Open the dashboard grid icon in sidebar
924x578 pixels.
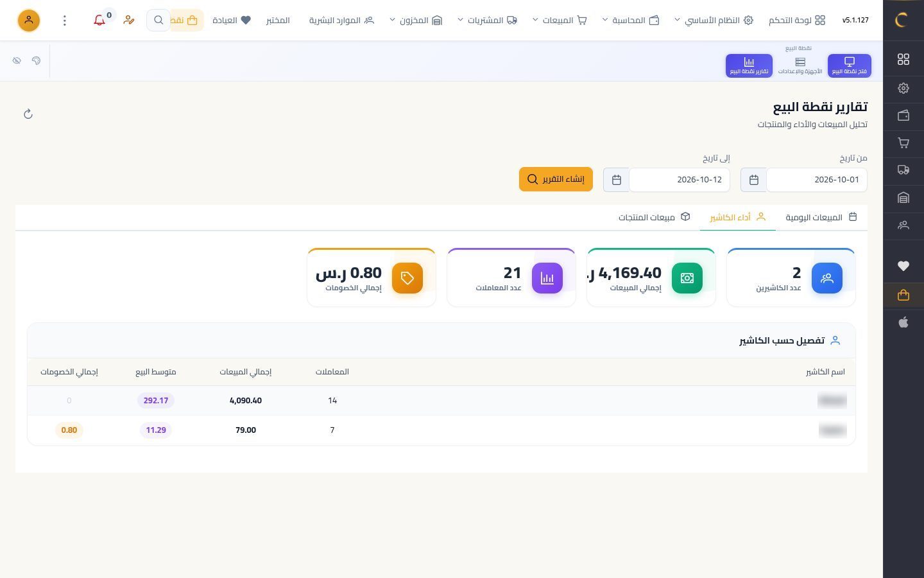[x=903, y=59]
